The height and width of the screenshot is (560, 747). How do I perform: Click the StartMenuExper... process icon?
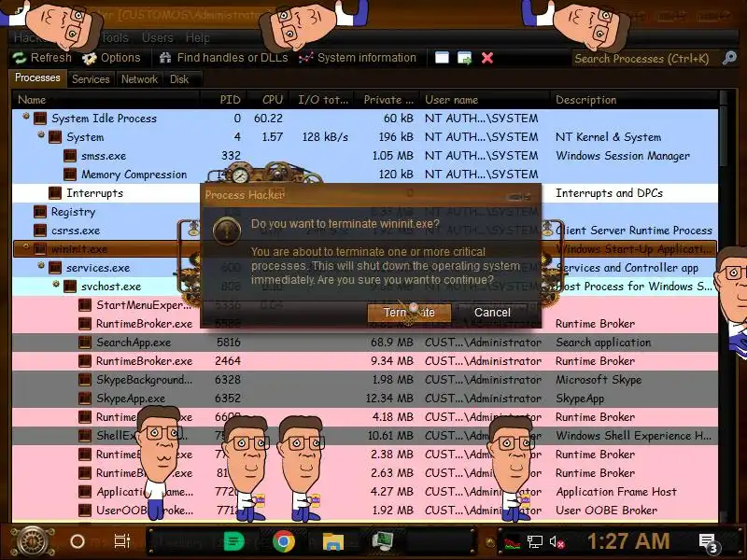[x=85, y=305]
